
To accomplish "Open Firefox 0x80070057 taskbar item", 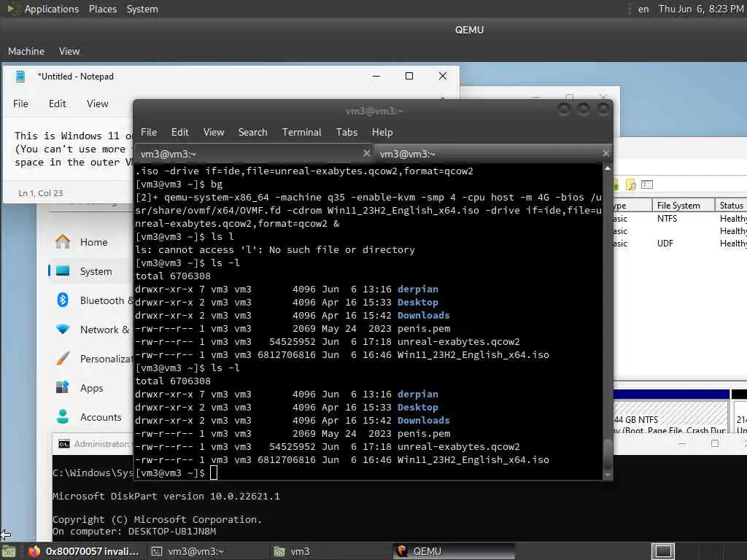I will tap(84, 551).
